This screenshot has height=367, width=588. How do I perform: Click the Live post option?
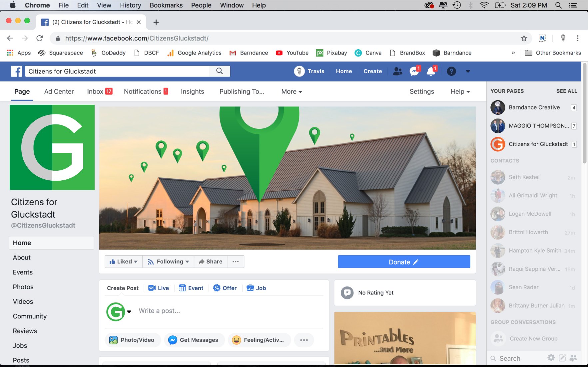pos(159,288)
